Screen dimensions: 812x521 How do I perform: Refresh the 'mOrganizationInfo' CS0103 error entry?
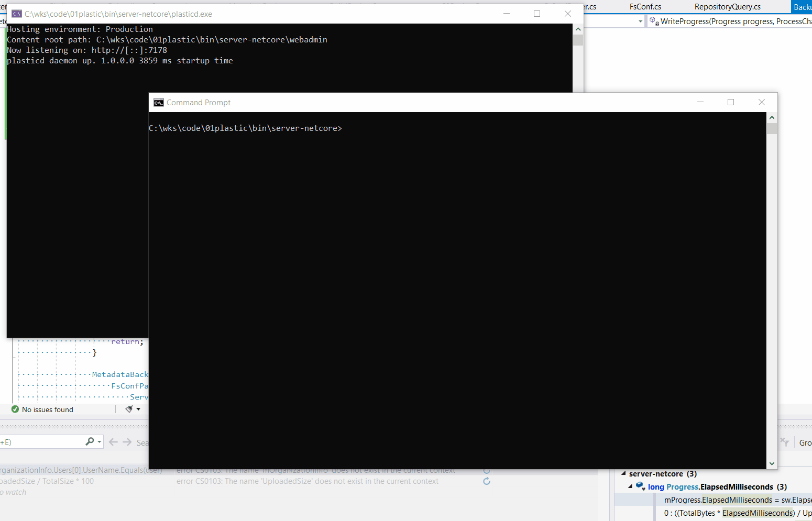click(487, 470)
